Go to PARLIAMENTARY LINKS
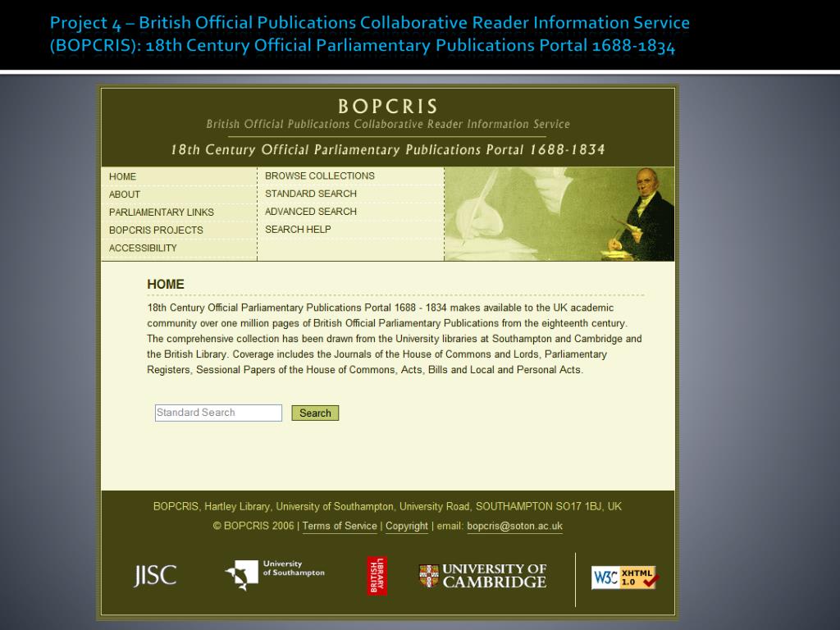The width and height of the screenshot is (840, 630). (x=162, y=212)
